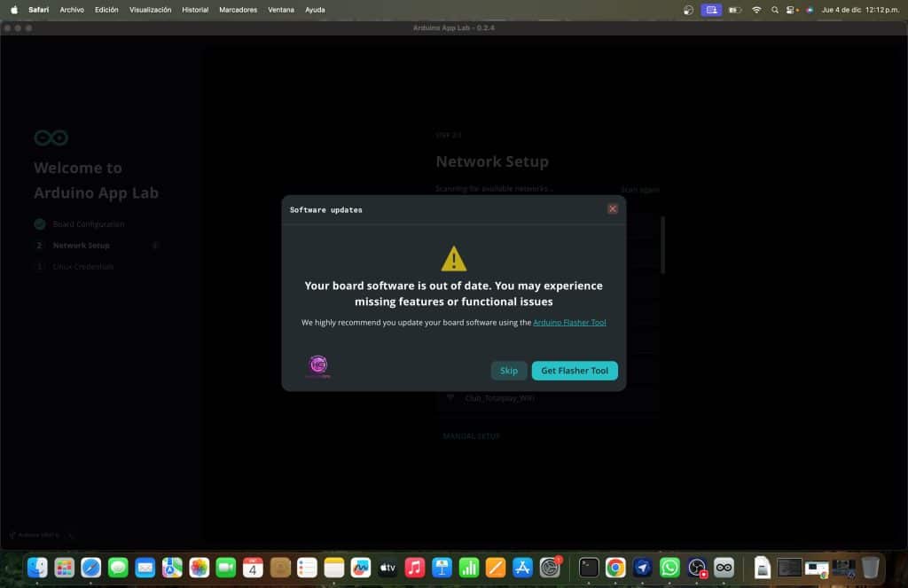Open the Ventana menu
Screen dimensions: 908x588
click(281, 10)
